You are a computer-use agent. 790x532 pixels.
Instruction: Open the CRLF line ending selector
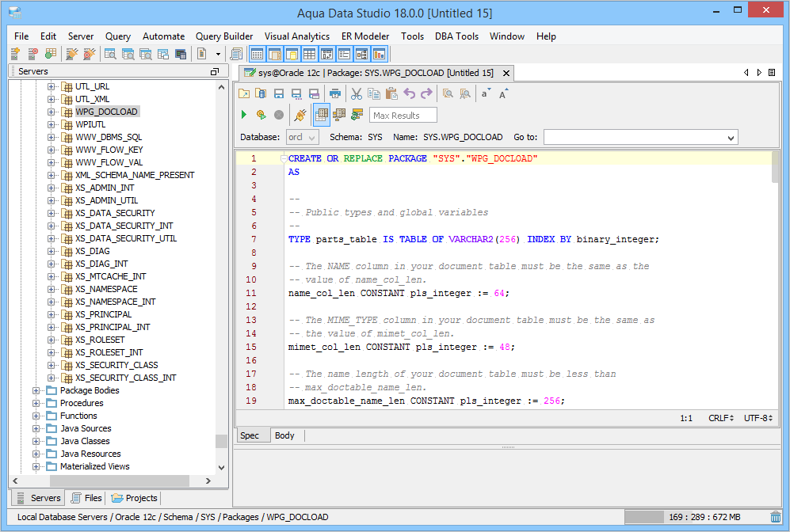(x=720, y=418)
